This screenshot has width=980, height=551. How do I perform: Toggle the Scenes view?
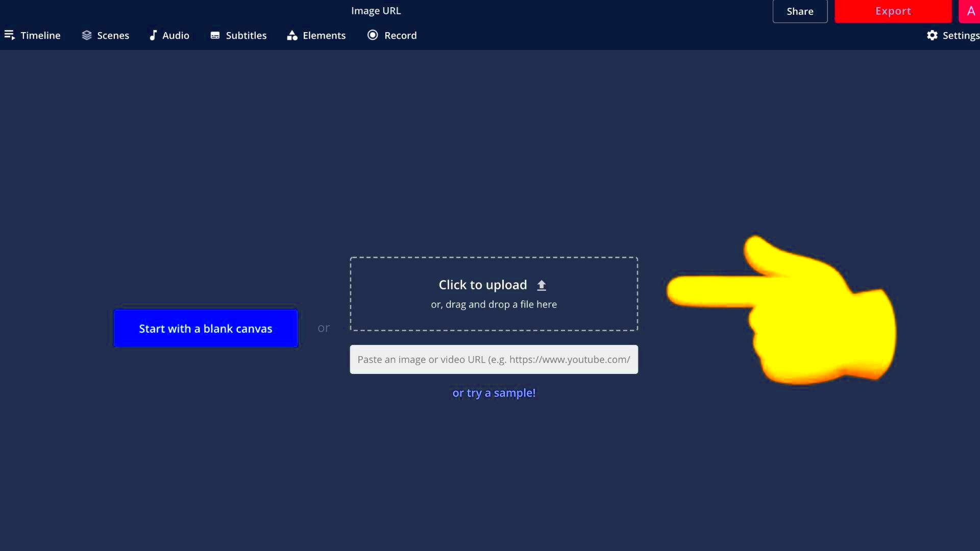point(105,35)
